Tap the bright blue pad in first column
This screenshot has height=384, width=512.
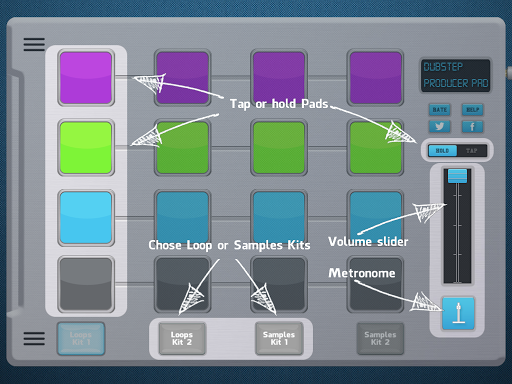(86, 218)
